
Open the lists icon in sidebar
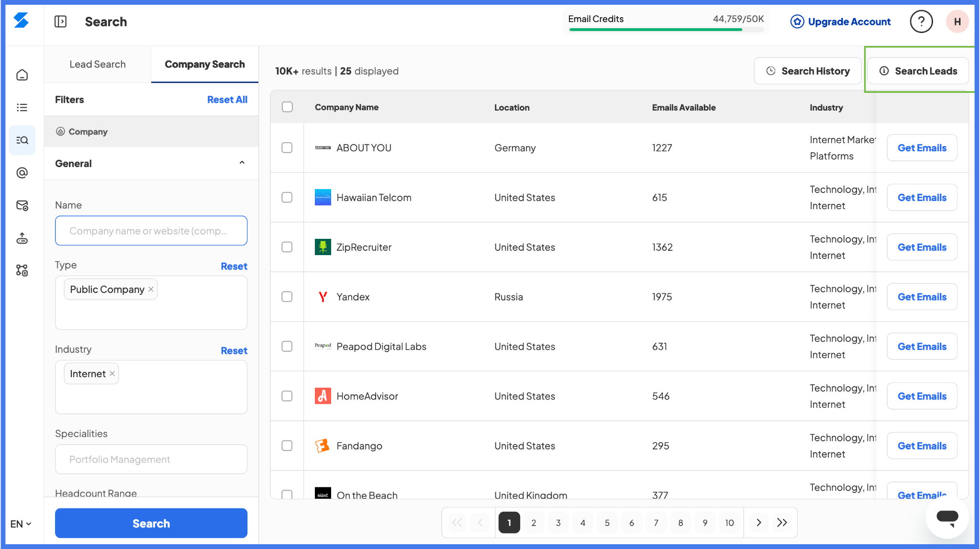22,107
